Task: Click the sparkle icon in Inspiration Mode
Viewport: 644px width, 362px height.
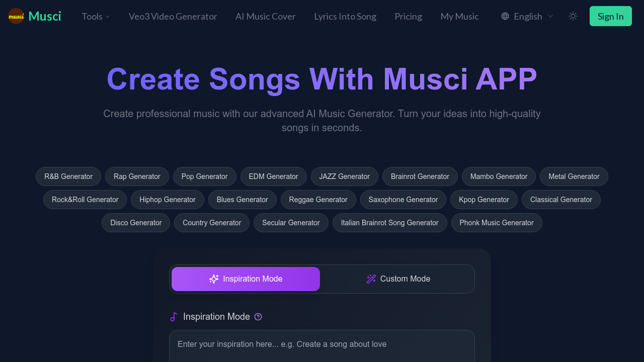Action: (214, 279)
